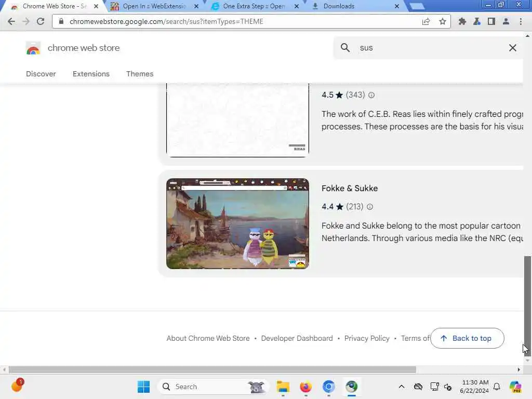Clear the 'sus' search with the X

[x=513, y=48]
